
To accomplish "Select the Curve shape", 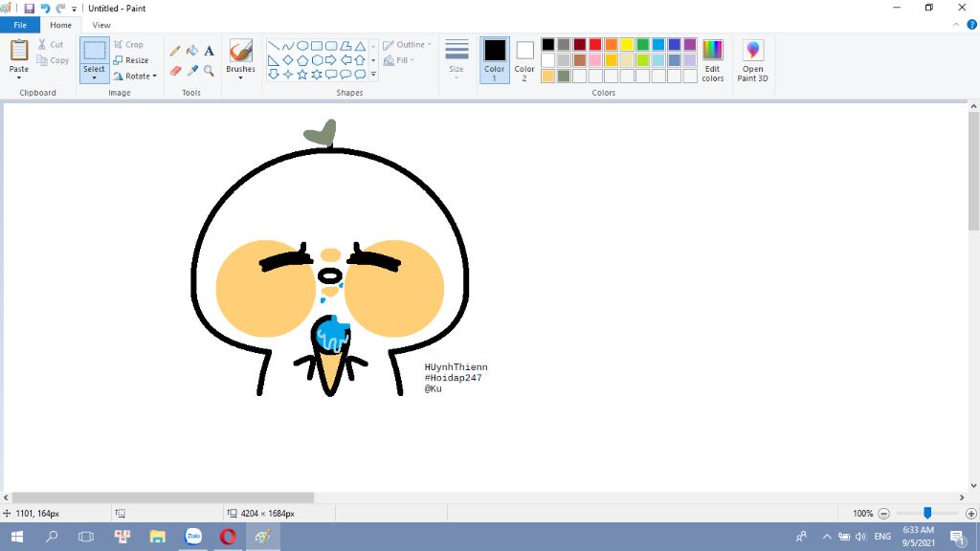I will coord(287,46).
